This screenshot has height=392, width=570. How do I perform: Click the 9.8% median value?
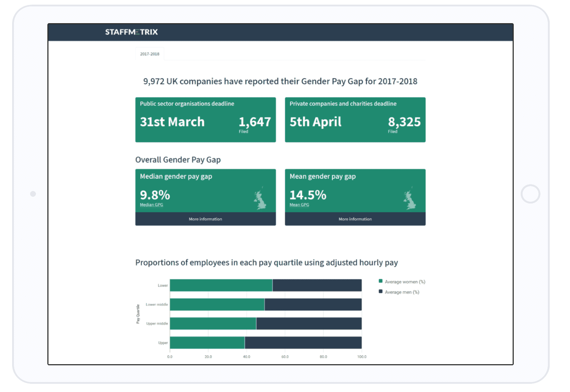155,195
